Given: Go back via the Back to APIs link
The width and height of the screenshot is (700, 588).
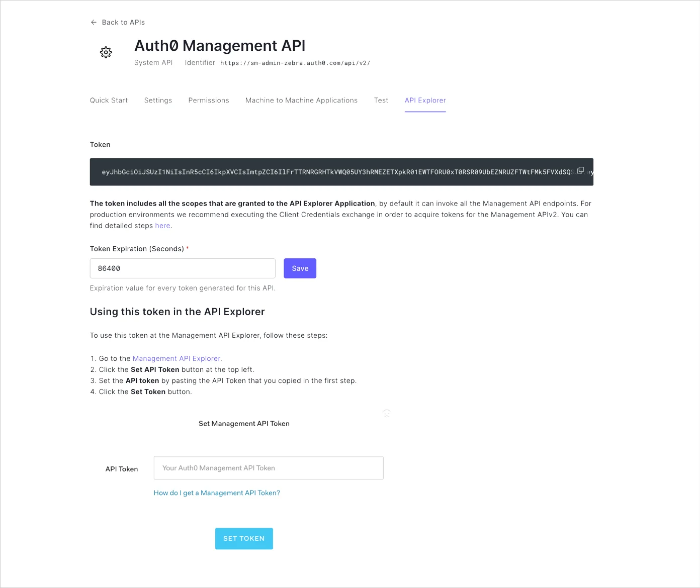Looking at the screenshot, I should tap(123, 22).
